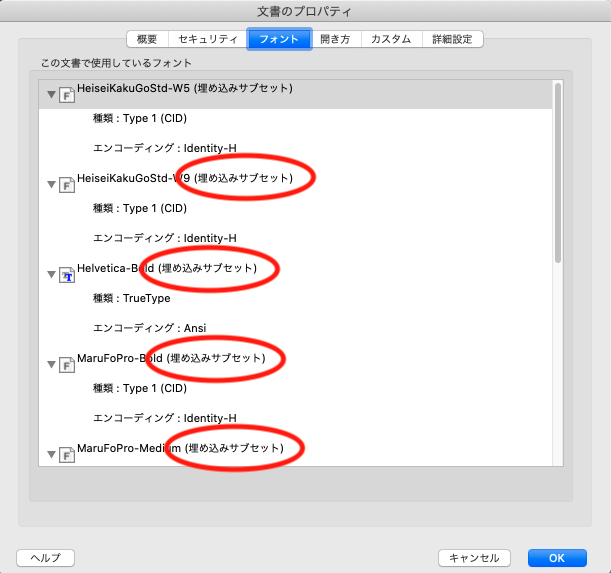This screenshot has height=573, width=611.
Task: Click 'エンコーディング : Identity-H' under HeiseiKakuGoStd-W5
Action: point(164,148)
